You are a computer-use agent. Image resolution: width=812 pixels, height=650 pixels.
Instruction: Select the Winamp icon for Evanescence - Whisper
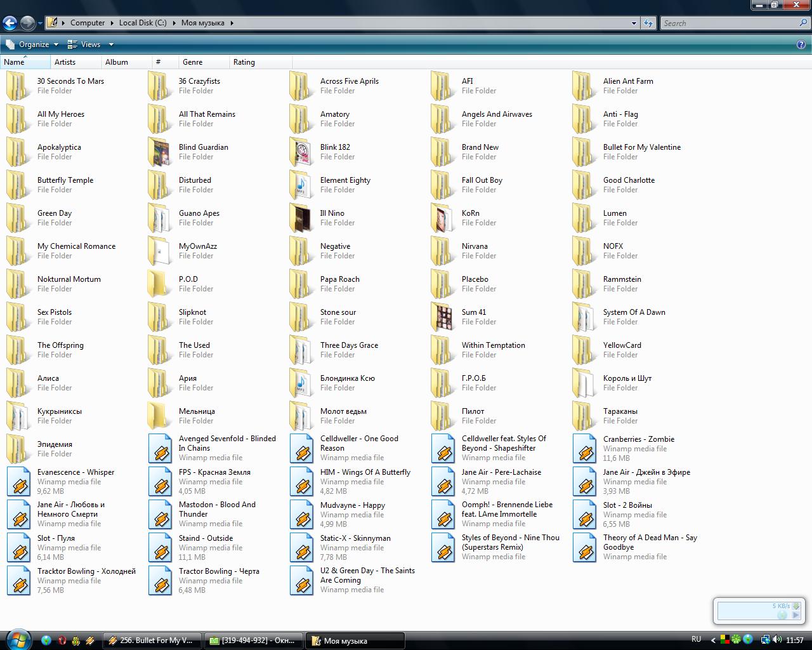click(x=18, y=481)
